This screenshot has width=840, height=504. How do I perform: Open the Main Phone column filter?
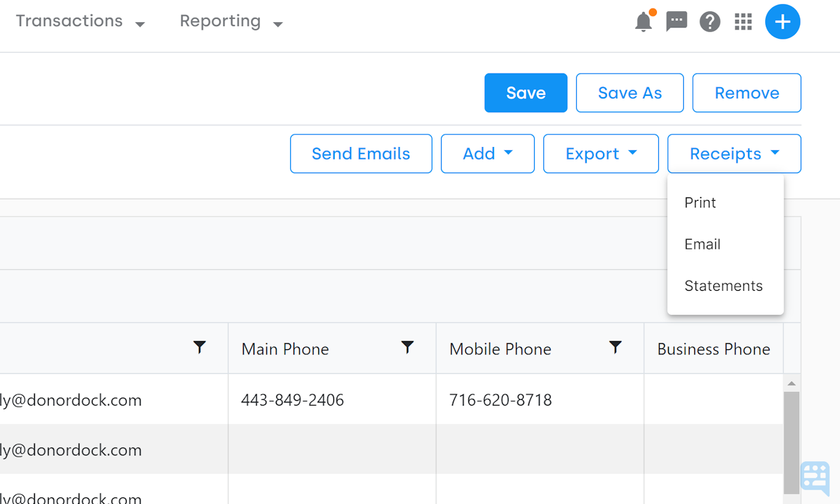408,347
